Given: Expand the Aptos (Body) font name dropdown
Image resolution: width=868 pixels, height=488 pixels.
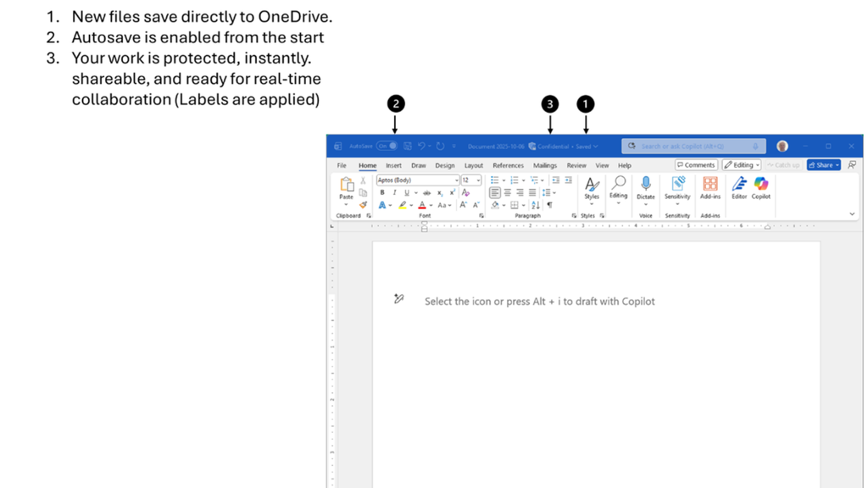Looking at the screenshot, I should [x=456, y=180].
